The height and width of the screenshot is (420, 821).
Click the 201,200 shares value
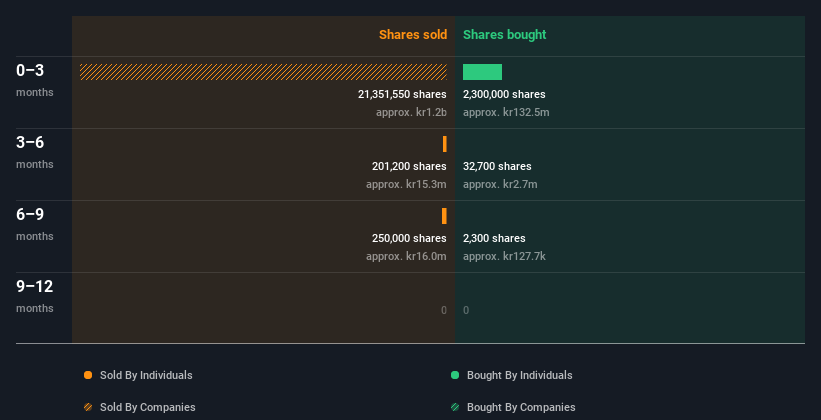[409, 166]
